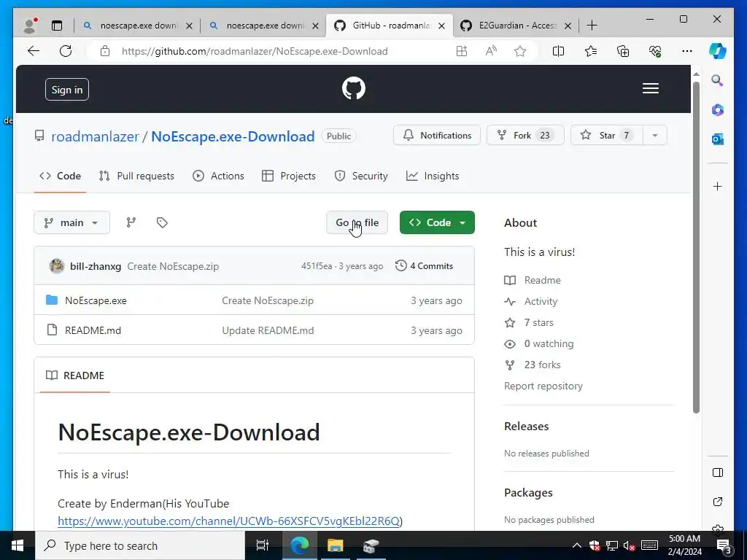Open the Favorites list icon
The image size is (747, 560).
[591, 51]
